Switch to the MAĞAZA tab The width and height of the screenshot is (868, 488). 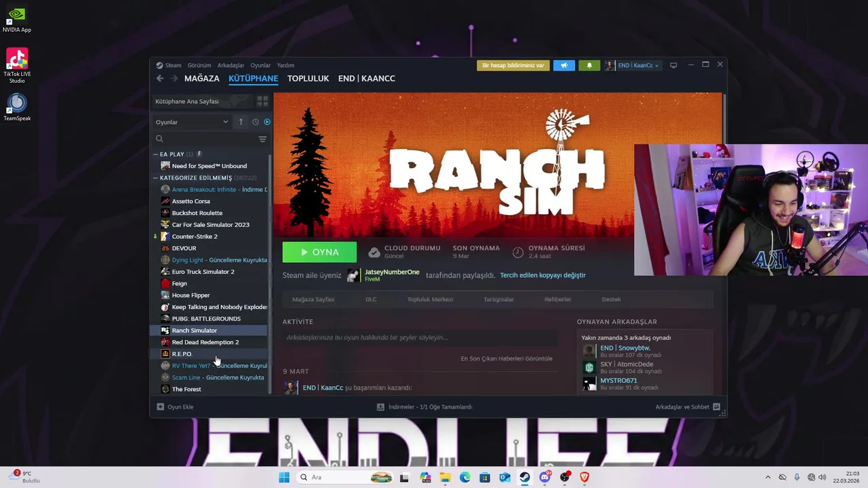tap(202, 79)
